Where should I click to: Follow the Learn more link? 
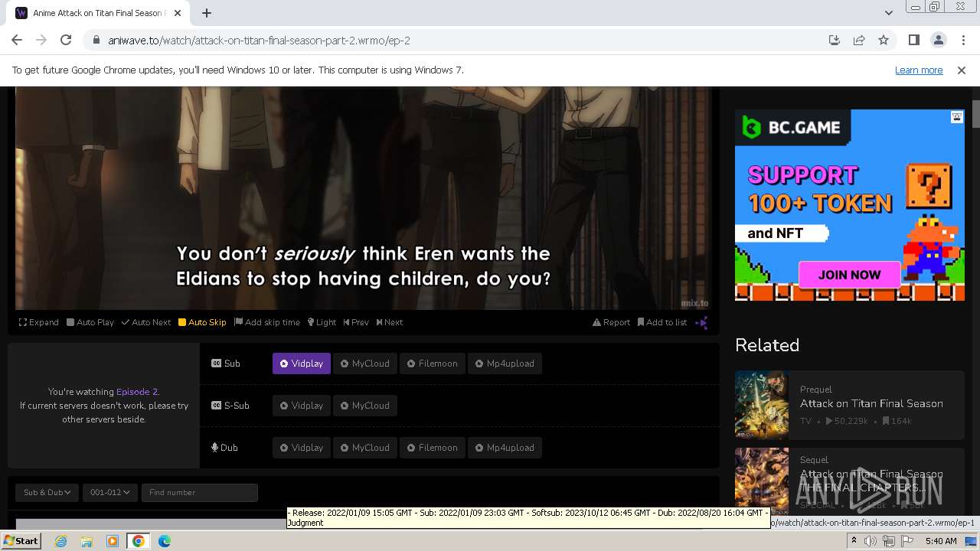tap(919, 70)
